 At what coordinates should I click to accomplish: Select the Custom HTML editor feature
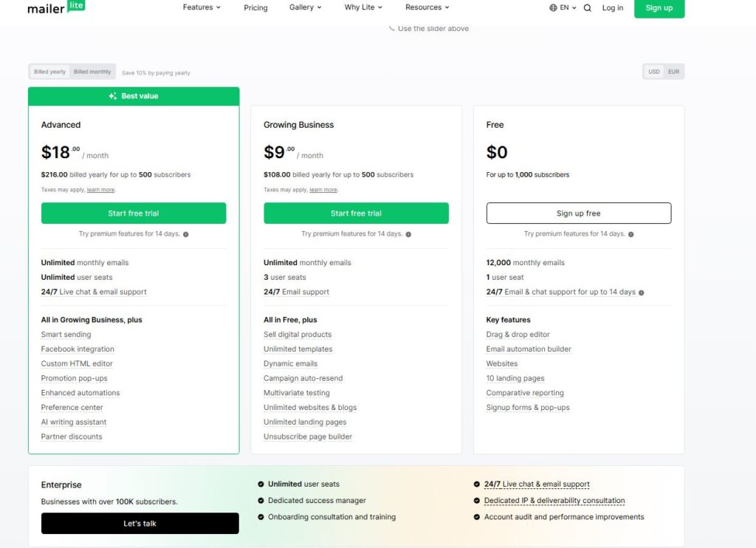point(77,363)
